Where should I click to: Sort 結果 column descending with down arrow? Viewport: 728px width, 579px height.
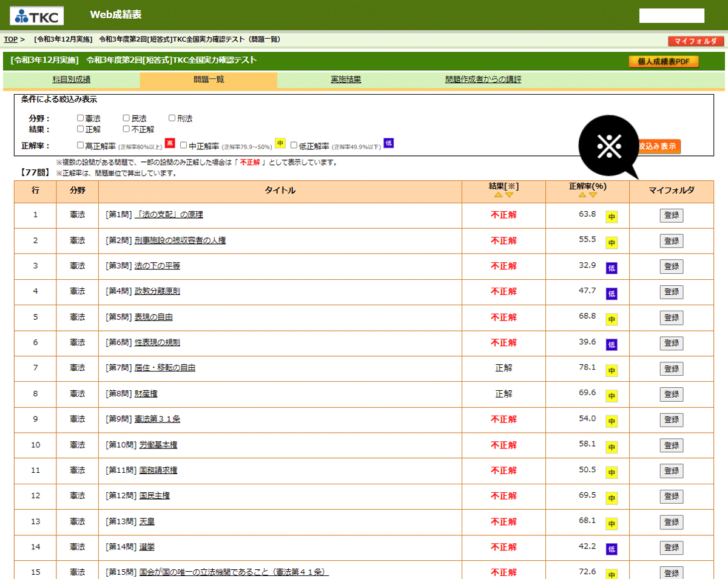click(510, 195)
